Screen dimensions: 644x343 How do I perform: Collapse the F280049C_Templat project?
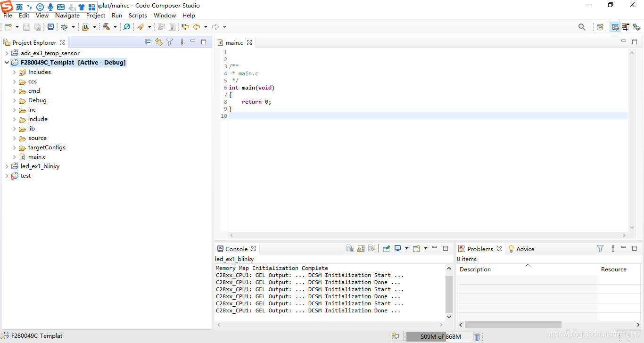[x=7, y=63]
